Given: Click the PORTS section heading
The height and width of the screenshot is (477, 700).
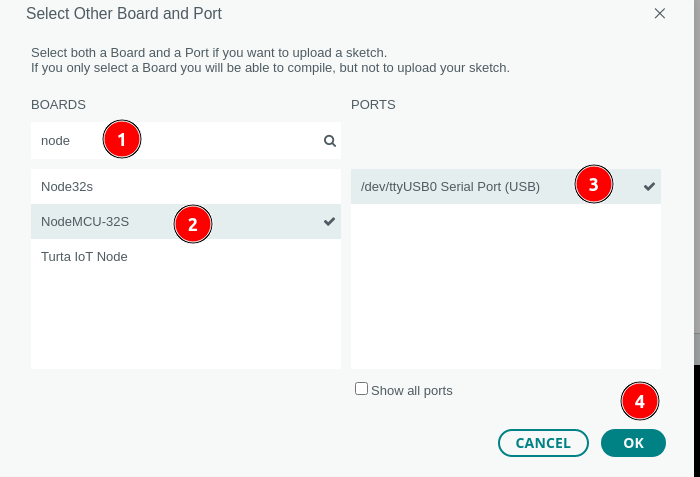Looking at the screenshot, I should point(373,104).
